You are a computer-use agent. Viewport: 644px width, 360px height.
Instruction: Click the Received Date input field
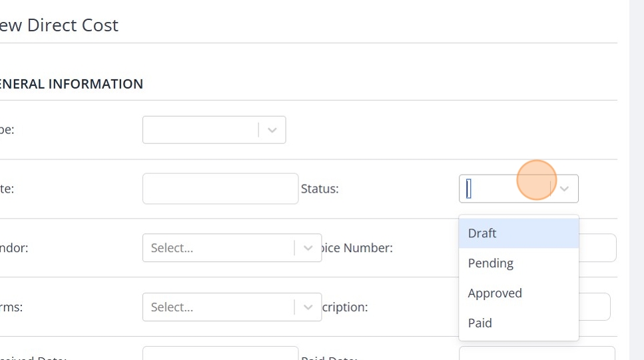220,353
